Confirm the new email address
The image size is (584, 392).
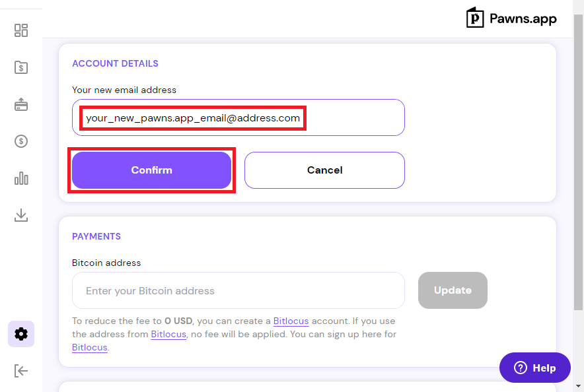(151, 170)
